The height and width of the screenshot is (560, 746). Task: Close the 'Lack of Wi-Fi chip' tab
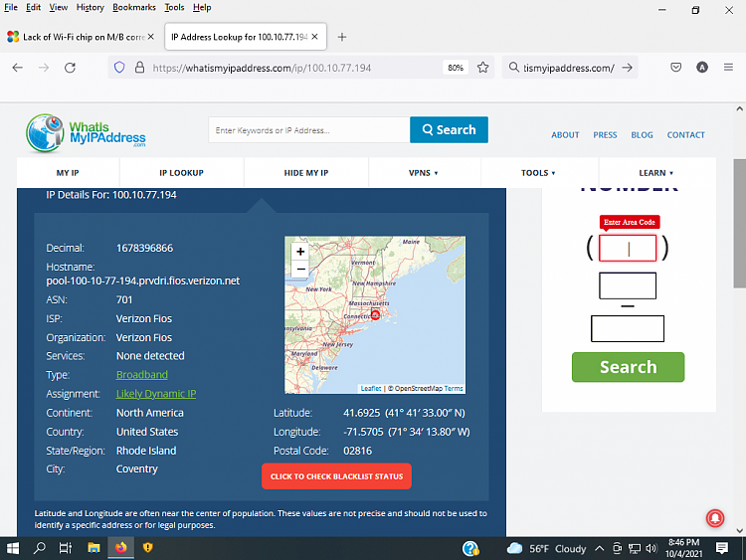point(151,37)
